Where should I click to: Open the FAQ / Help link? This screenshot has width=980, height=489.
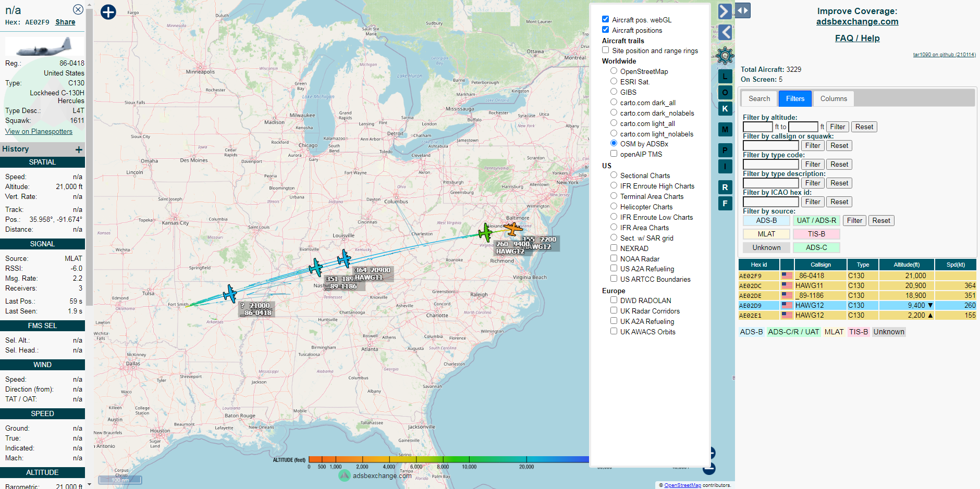857,38
